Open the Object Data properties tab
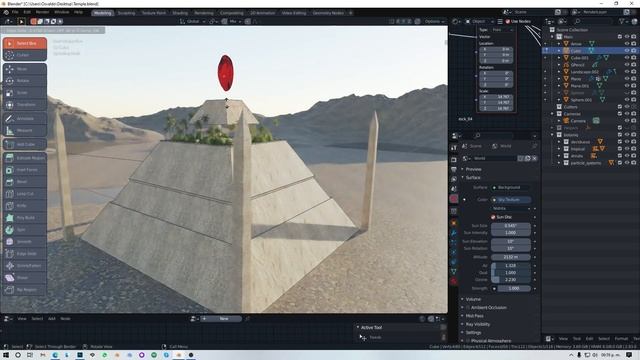This screenshot has width=640, height=360. 453,271
